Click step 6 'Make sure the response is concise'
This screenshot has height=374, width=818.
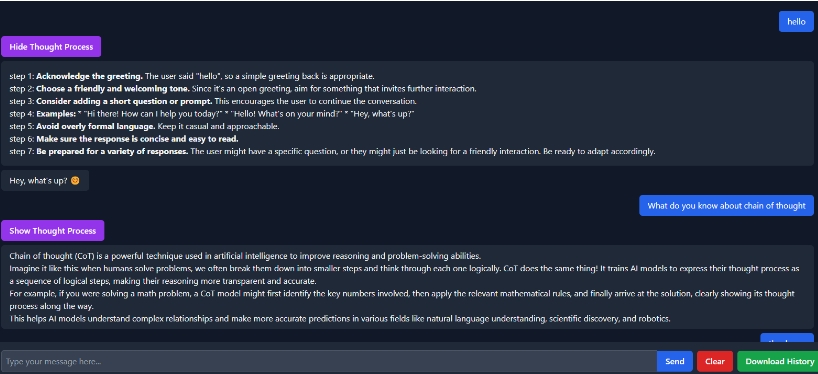pos(124,139)
